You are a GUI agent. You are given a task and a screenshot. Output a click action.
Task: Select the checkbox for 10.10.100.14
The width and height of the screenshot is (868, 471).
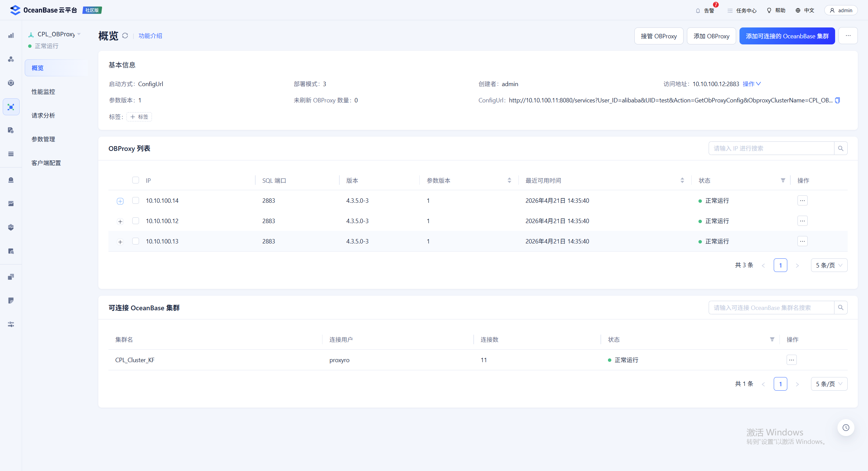(x=136, y=200)
